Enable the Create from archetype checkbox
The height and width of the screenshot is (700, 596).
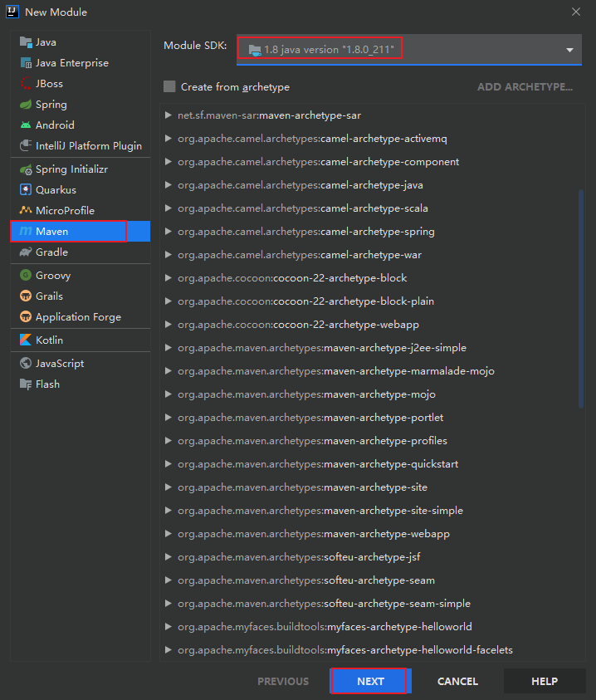[x=170, y=87]
